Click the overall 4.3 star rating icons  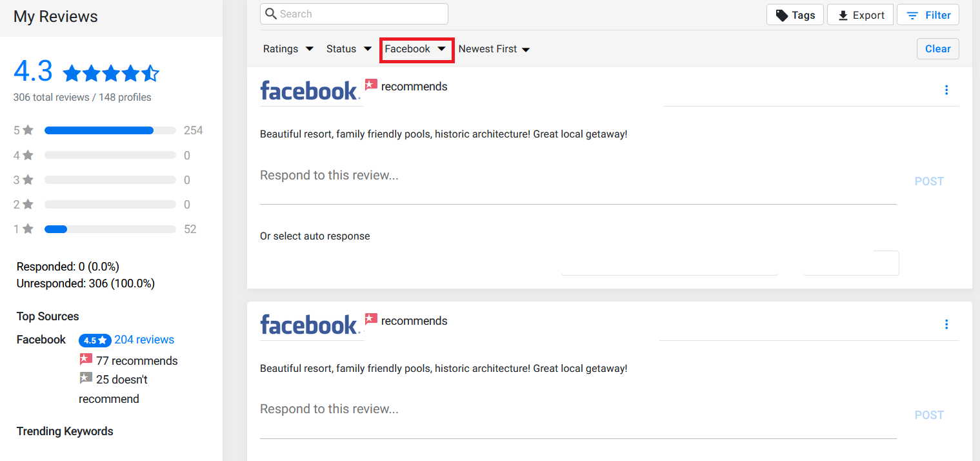coord(111,74)
